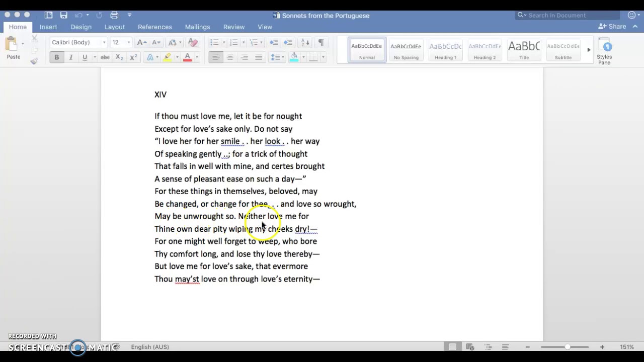The image size is (644, 362).
Task: Toggle Underline formatting
Action: 85,57
